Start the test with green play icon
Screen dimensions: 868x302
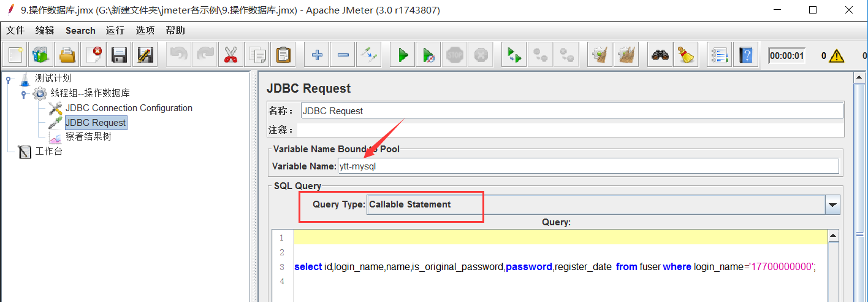coord(403,55)
